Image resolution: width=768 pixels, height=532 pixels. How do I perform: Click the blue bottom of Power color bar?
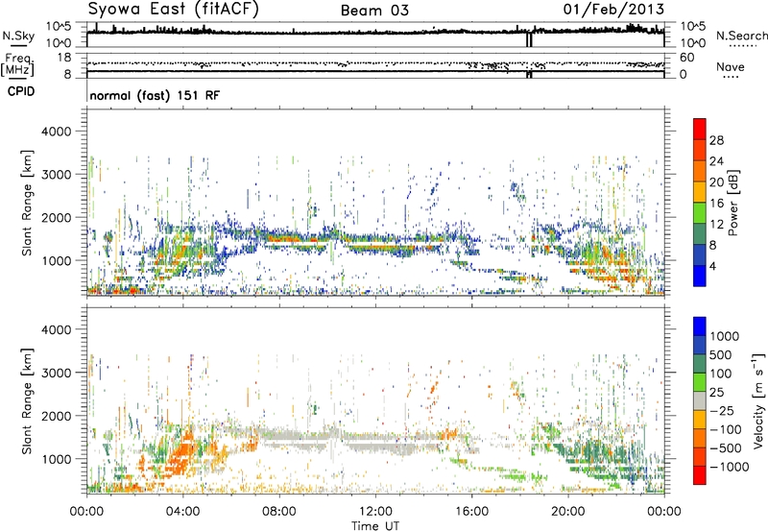[700, 276]
